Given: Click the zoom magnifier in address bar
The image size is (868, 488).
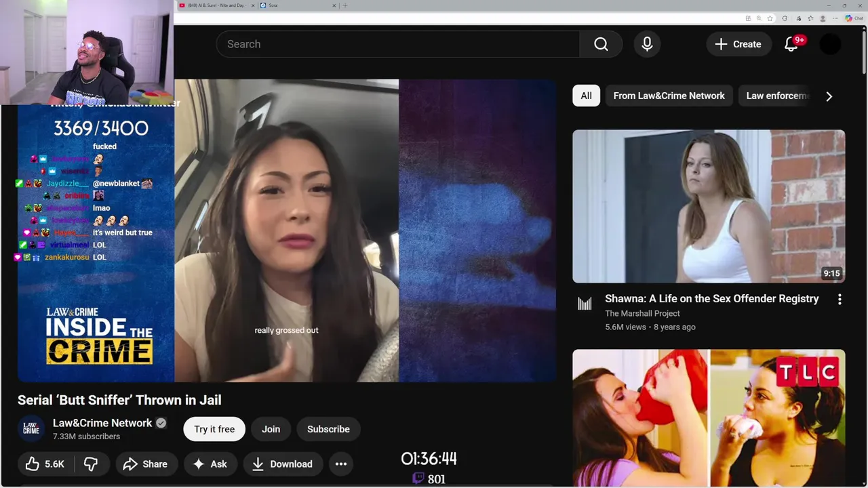Looking at the screenshot, I should click(x=759, y=18).
